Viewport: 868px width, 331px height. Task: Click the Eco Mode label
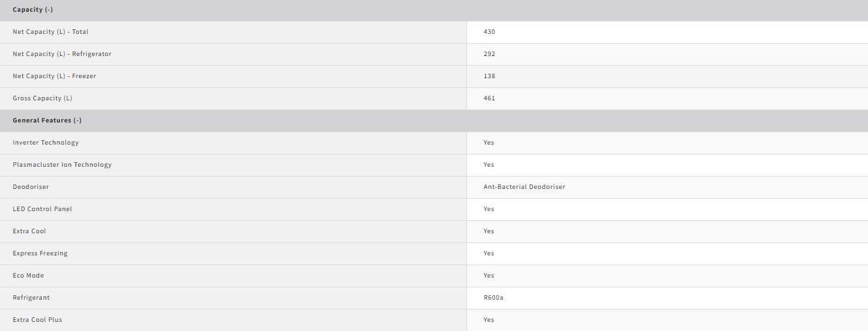[x=28, y=276]
